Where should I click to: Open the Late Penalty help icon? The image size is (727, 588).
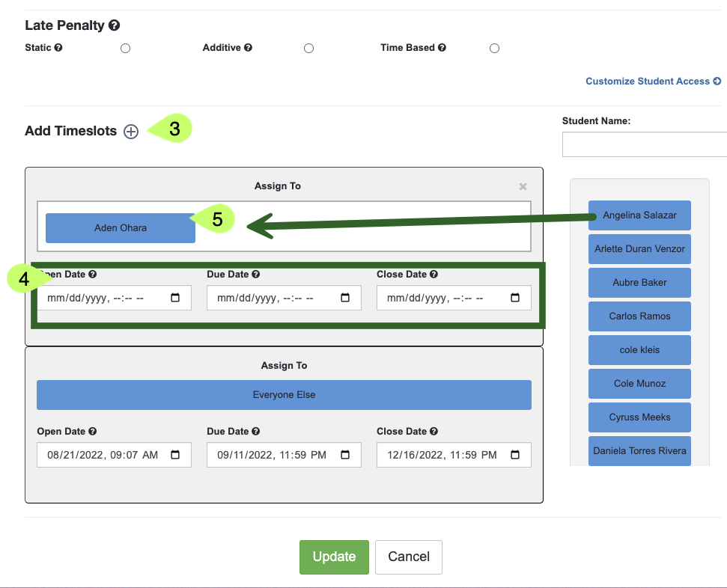(115, 25)
